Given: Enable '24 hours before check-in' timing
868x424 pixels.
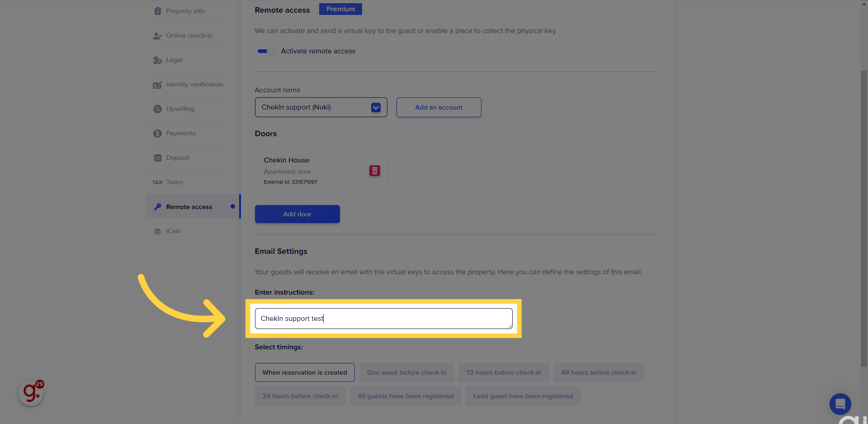Looking at the screenshot, I should [300, 396].
